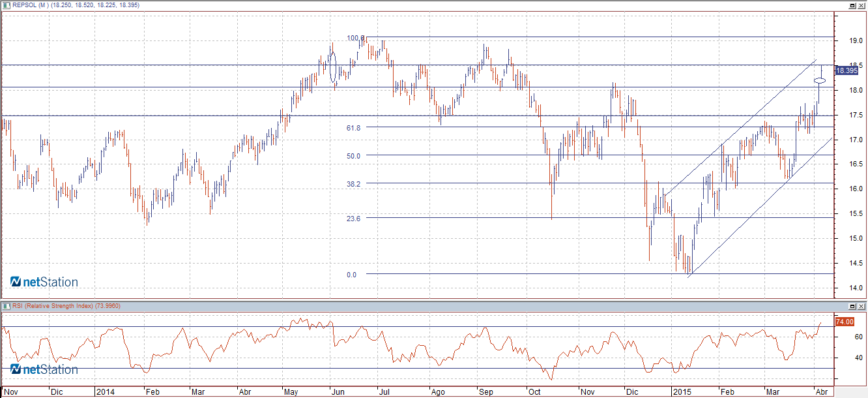The image size is (868, 398).
Task: Maximize the REPSOL price chart panel
Action: (852, 5)
